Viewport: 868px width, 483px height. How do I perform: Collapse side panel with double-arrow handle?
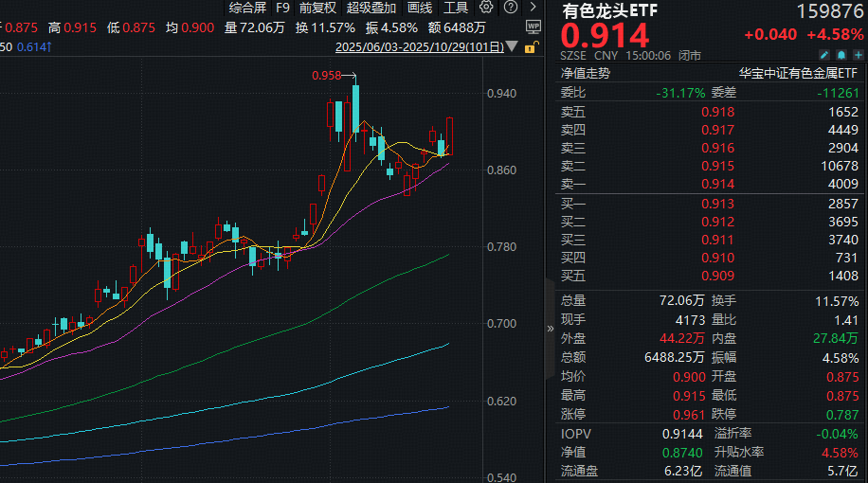coord(552,329)
